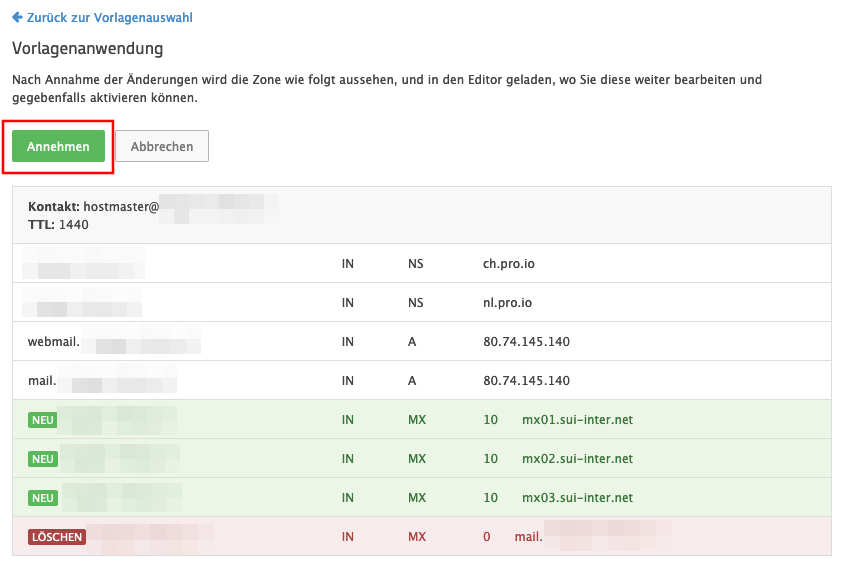
Task: Select the IP address in the mail row
Action: point(526,381)
